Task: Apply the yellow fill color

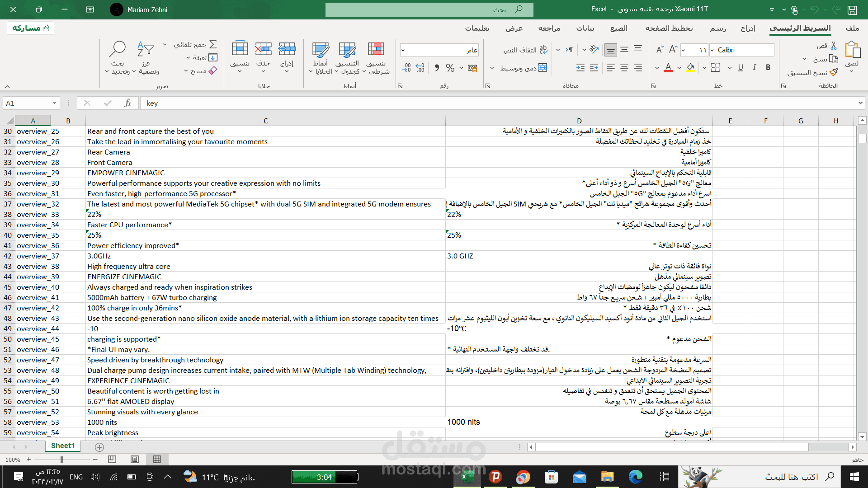Action: tap(691, 68)
